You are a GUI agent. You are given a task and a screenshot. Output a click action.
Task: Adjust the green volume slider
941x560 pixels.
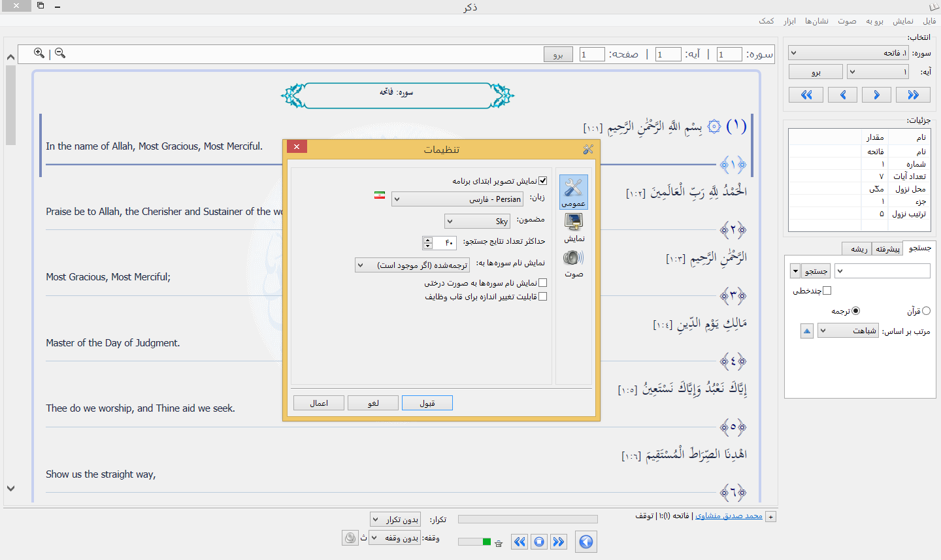coord(474,542)
